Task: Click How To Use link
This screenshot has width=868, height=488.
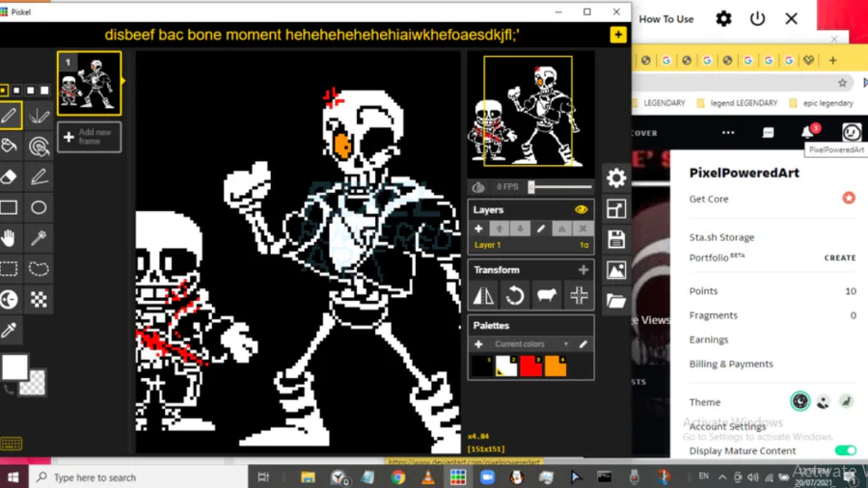Action: (665, 19)
